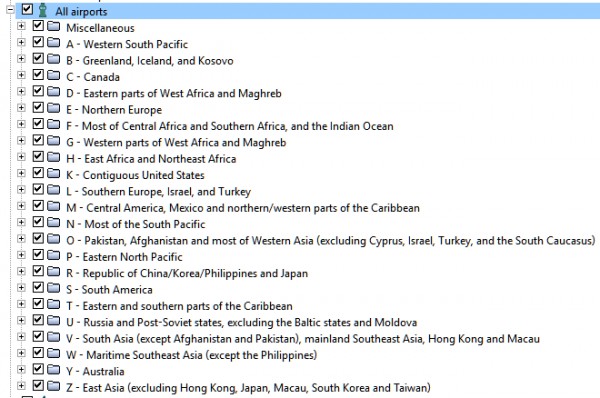Expand the O - Pakistan, Afghanistan node
This screenshot has width=600, height=398.
pyautogui.click(x=21, y=238)
